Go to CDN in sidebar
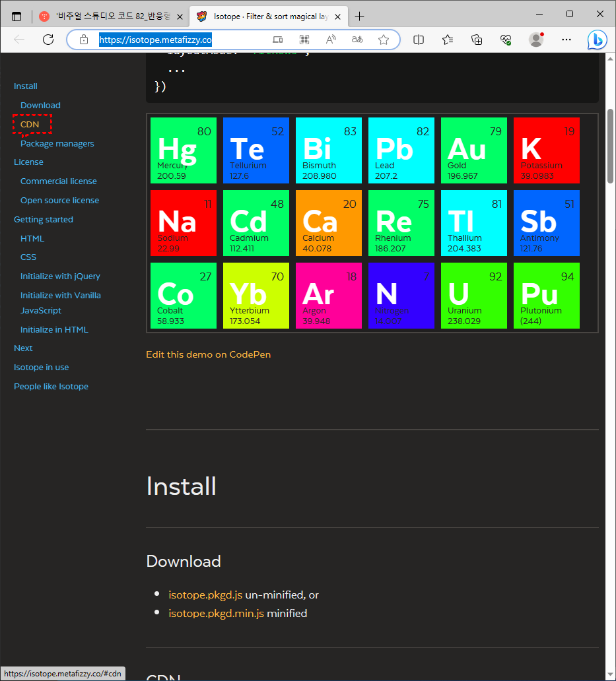This screenshot has width=616, height=681. pyautogui.click(x=30, y=124)
